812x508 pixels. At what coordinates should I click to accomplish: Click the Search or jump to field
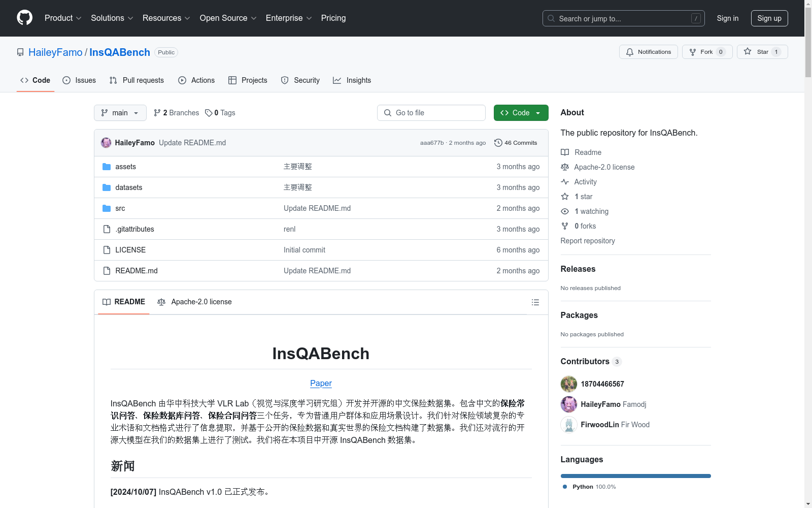pos(624,18)
